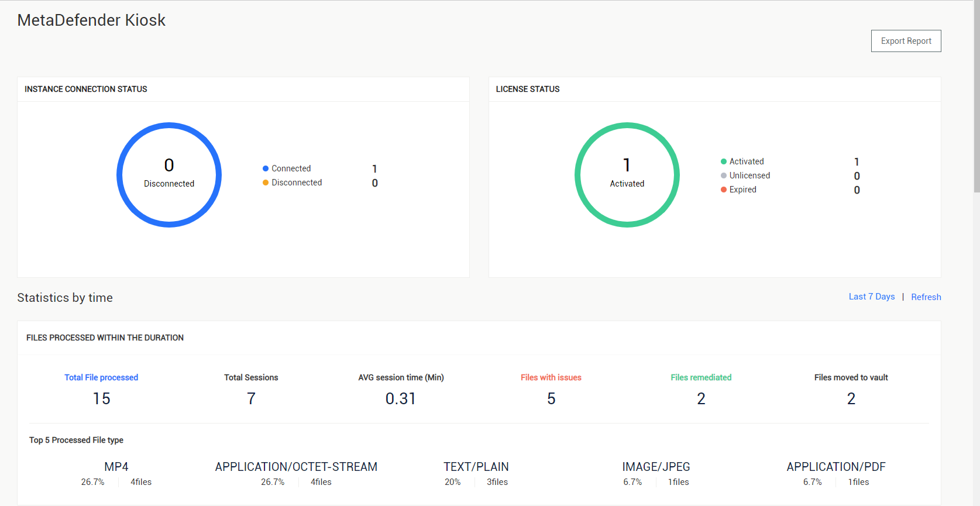Click the Unlicensed legend label
Viewport: 980px width, 506px height.
pyautogui.click(x=749, y=175)
